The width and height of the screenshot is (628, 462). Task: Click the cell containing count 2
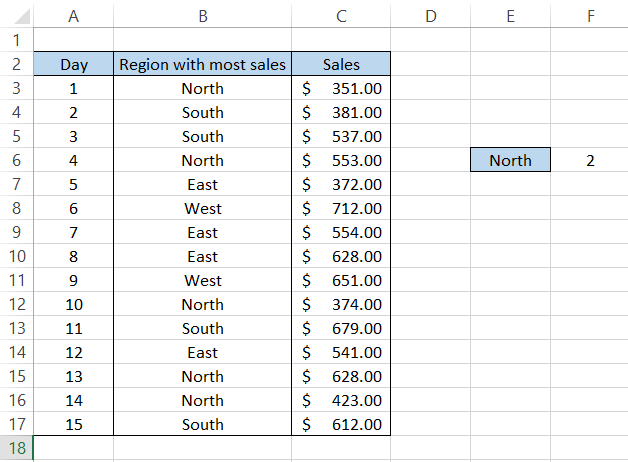[x=590, y=160]
